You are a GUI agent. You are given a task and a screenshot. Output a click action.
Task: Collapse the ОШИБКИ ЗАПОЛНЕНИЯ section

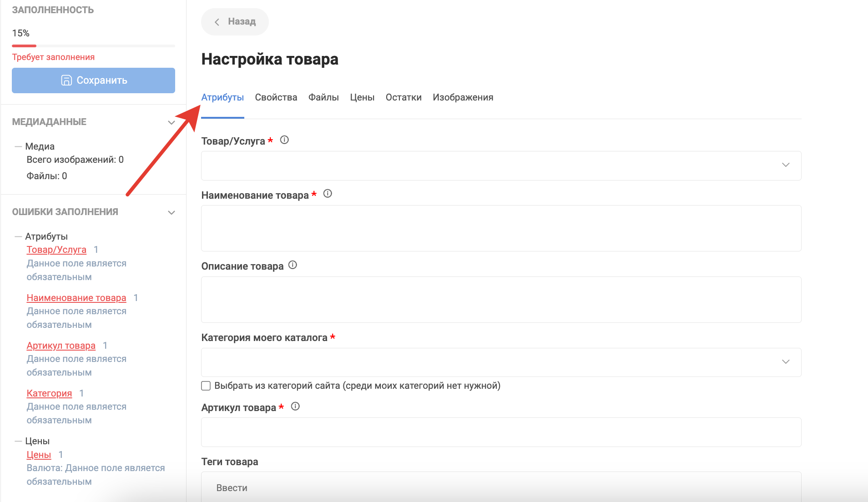point(172,212)
